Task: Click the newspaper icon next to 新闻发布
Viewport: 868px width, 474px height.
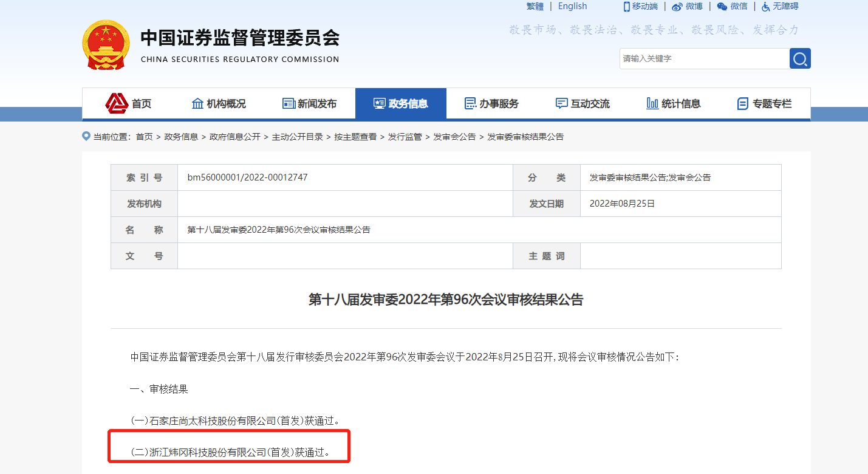Action: click(289, 103)
